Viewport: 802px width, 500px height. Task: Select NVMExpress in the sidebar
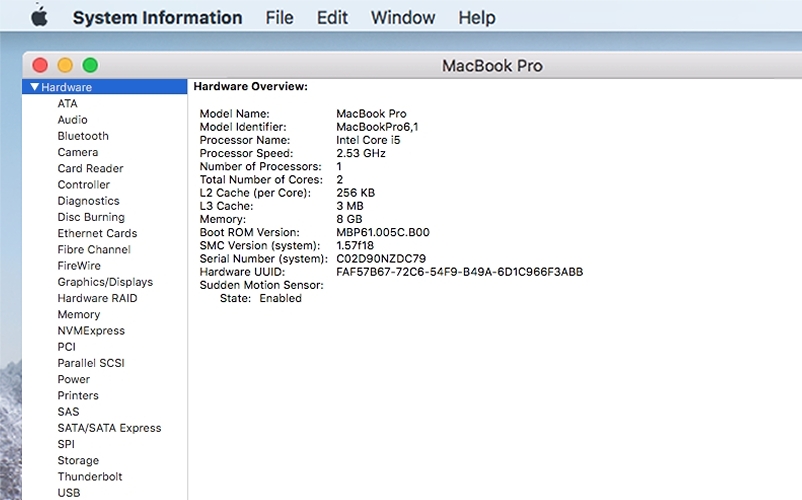(91, 331)
